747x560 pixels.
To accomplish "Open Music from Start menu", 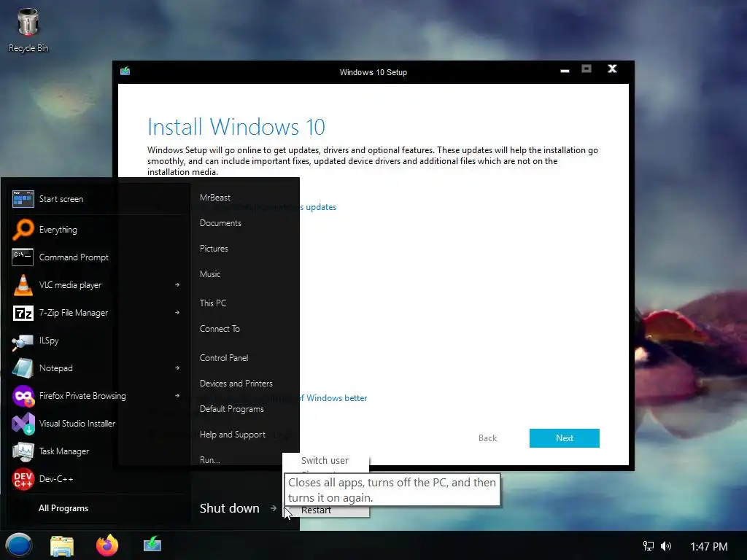I will (210, 274).
